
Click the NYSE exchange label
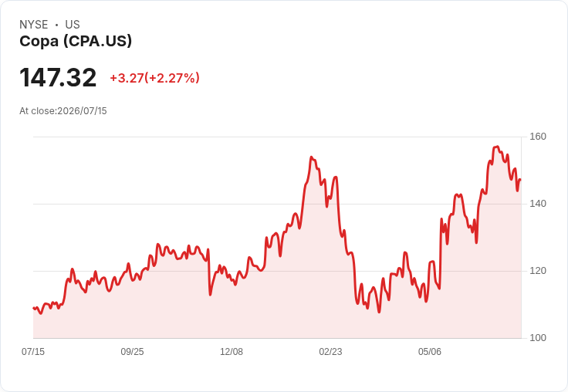click(x=34, y=25)
